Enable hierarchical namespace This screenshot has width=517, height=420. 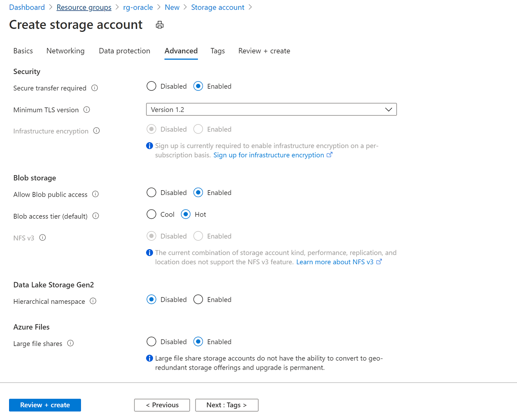(198, 299)
